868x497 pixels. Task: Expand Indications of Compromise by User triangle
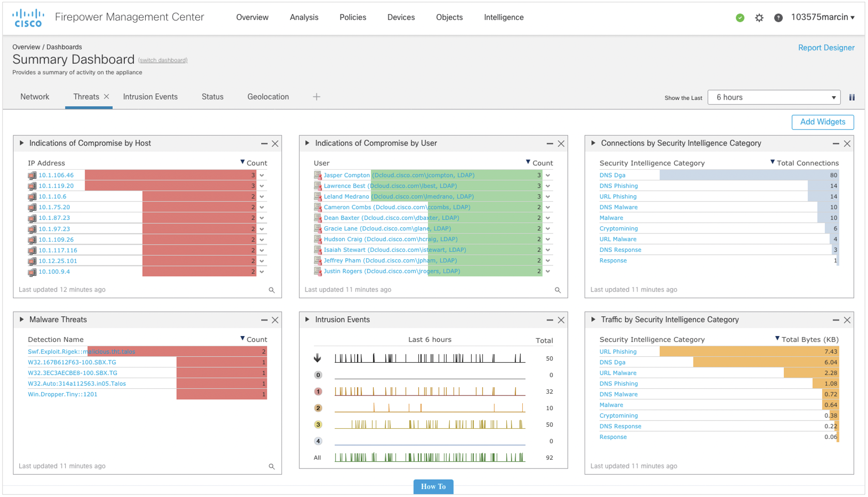pyautogui.click(x=308, y=143)
